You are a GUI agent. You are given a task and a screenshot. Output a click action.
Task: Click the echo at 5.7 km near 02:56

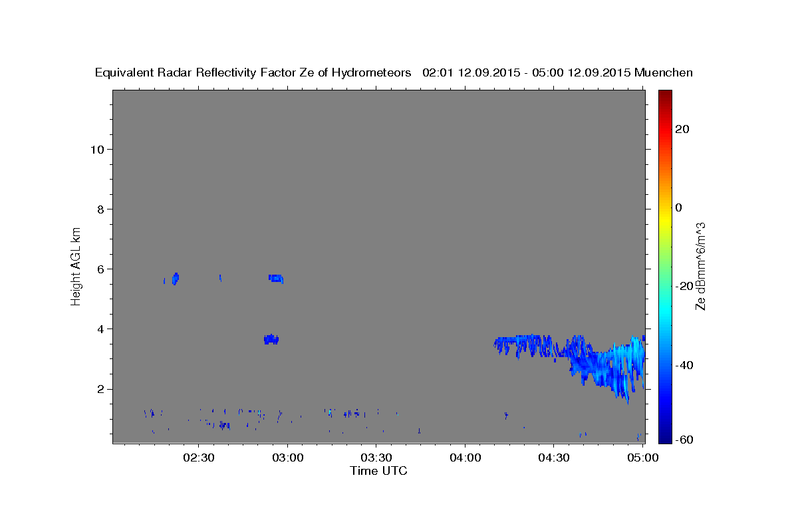276,278
